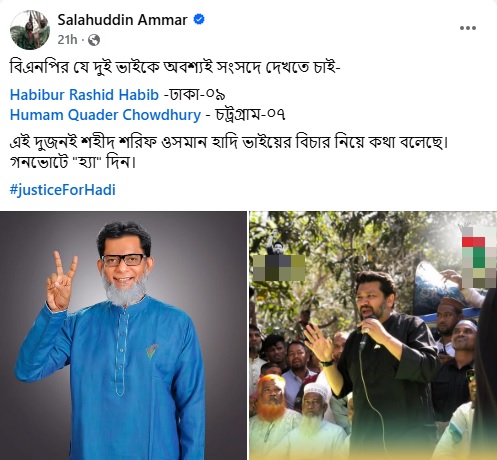Click the চট্টগ্রাম-০৭ constituency text
497x460 pixels.
245,115
